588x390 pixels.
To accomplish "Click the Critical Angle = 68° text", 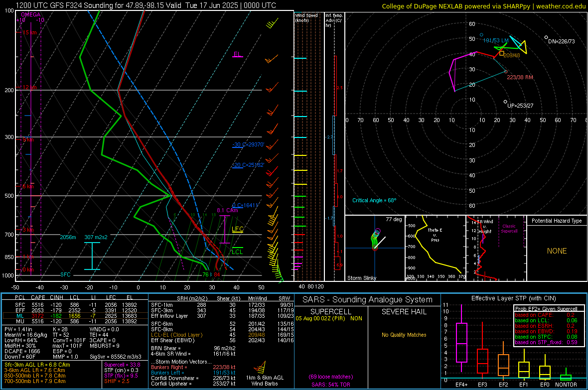I will pos(374,200).
